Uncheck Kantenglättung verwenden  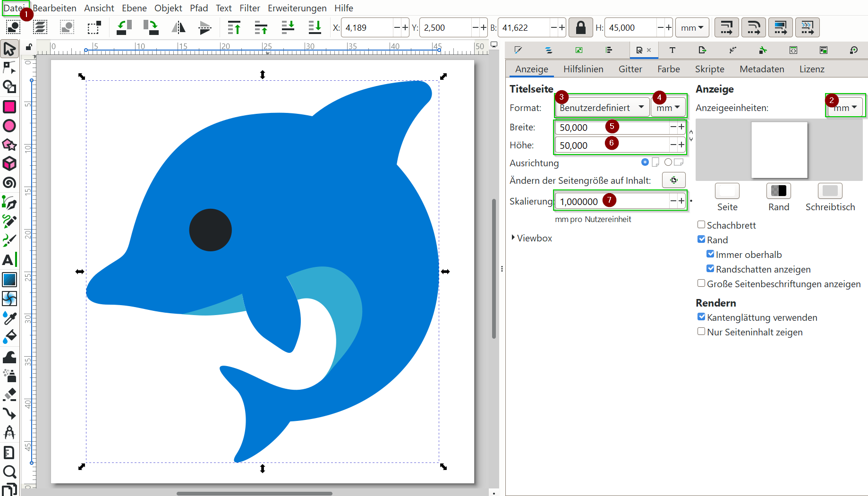(701, 317)
